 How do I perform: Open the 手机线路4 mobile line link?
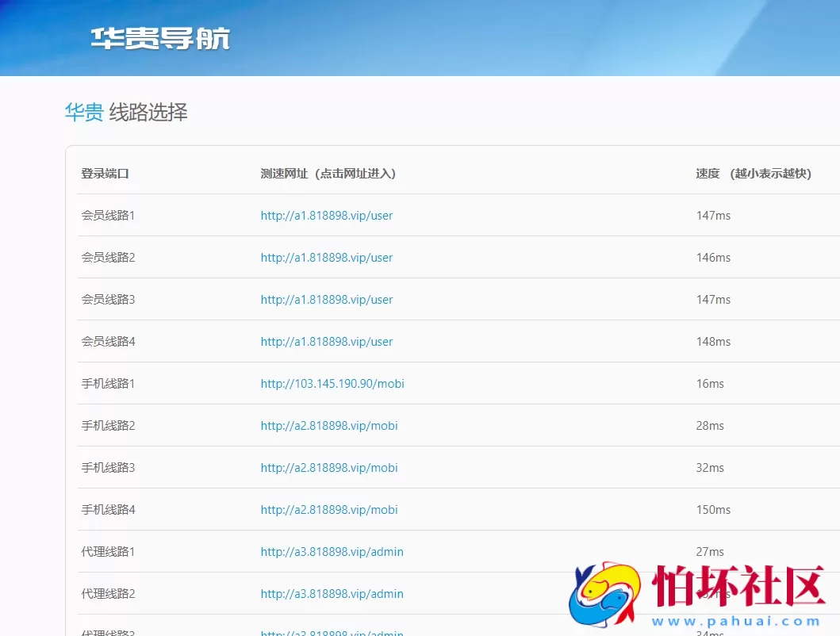click(x=329, y=510)
